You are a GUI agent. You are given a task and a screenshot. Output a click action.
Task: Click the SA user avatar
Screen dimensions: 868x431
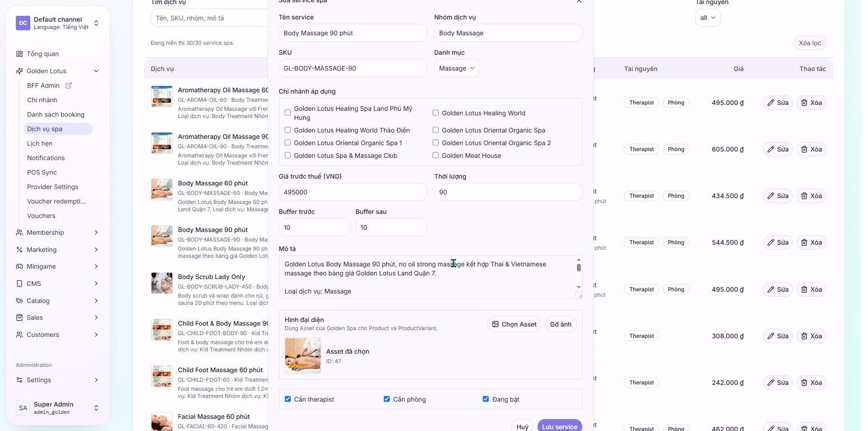coord(23,408)
